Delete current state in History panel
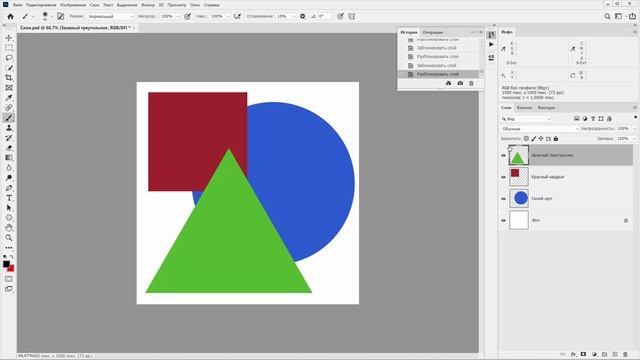 point(471,83)
